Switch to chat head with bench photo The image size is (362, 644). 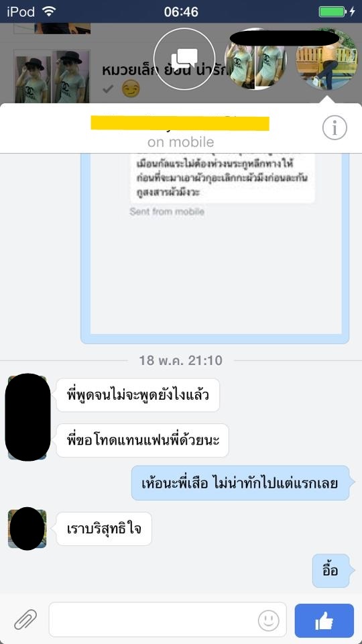click(326, 59)
